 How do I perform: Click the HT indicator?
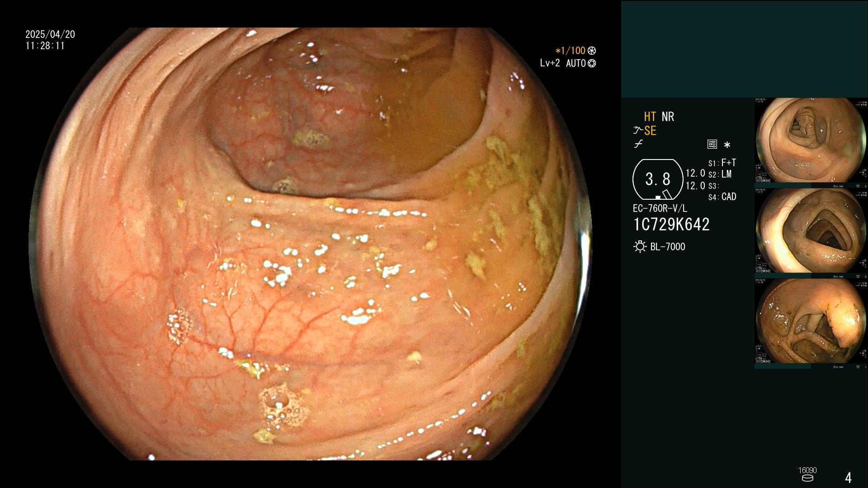650,117
